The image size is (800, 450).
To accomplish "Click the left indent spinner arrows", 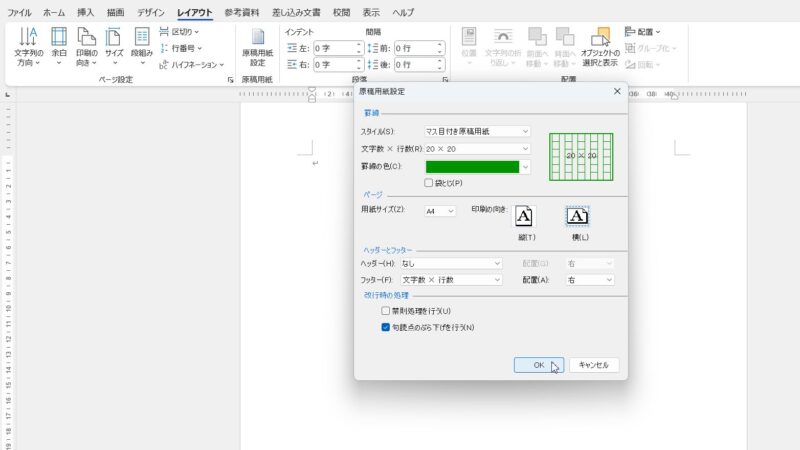I will pyautogui.click(x=359, y=48).
